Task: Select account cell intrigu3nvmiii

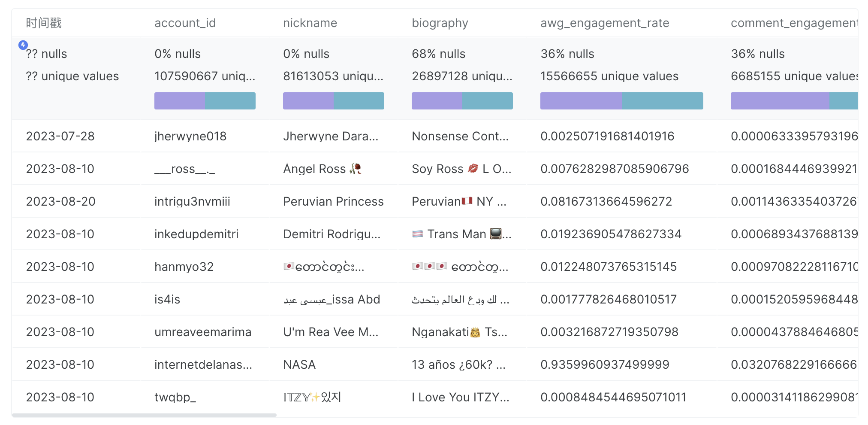Action: pos(192,201)
